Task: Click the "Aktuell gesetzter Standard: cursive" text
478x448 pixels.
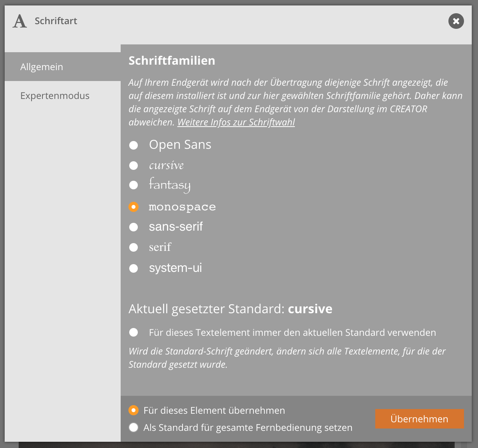Action: point(230,309)
